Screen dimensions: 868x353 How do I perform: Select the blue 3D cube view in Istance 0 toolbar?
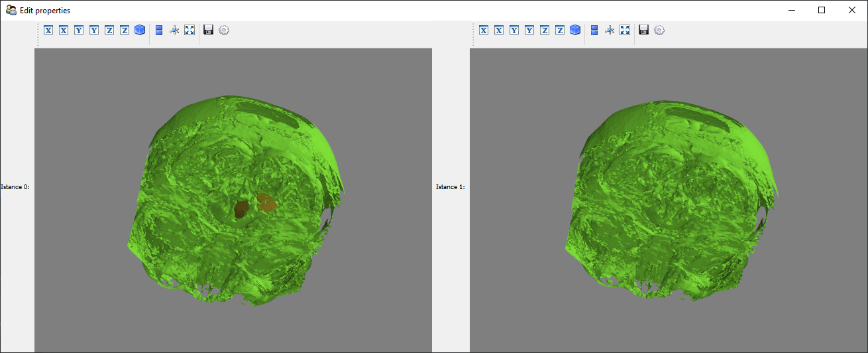[140, 30]
